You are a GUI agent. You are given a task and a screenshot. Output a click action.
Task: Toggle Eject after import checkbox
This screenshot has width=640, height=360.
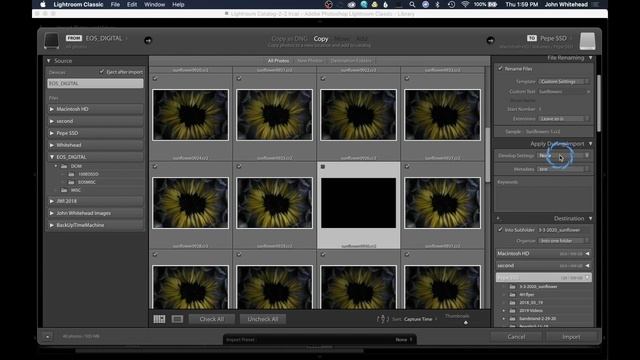[x=102, y=72]
